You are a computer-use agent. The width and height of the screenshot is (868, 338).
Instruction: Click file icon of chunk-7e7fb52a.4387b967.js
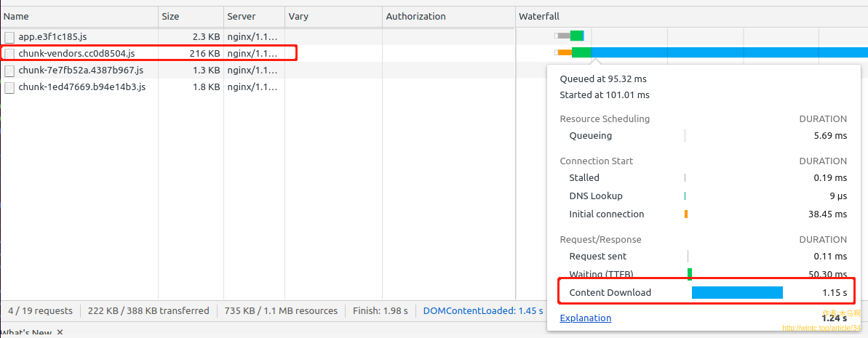point(9,71)
